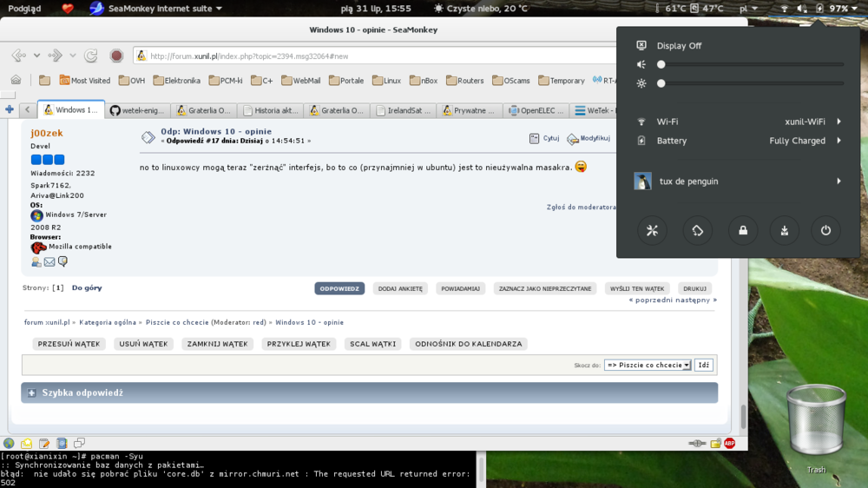
Task: Click the ODPOWIEDZ reply button
Action: tap(339, 288)
